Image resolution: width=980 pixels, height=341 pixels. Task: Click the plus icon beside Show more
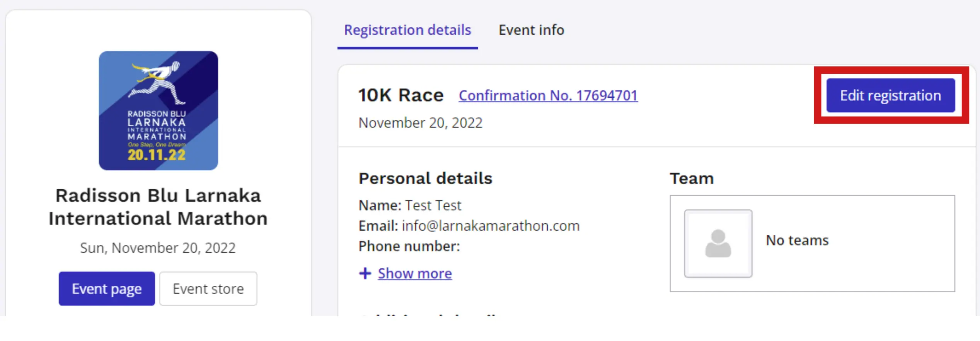pos(365,273)
